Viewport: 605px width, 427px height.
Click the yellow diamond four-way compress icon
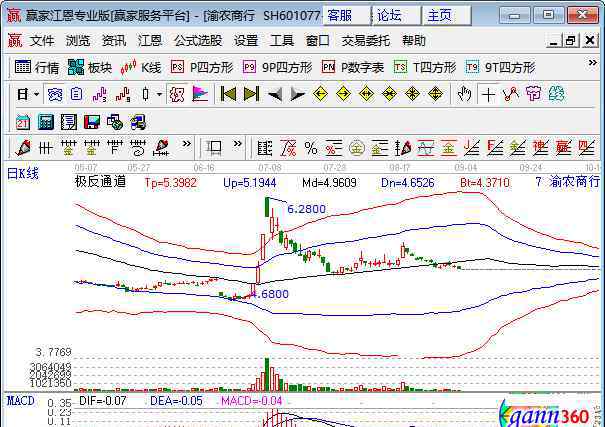pyautogui.click(x=412, y=94)
